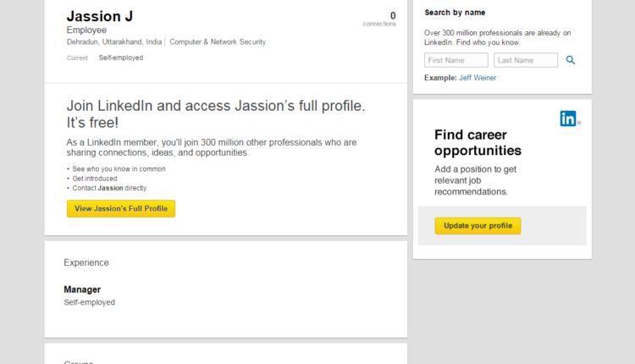Focus the First Name search field

click(x=456, y=60)
